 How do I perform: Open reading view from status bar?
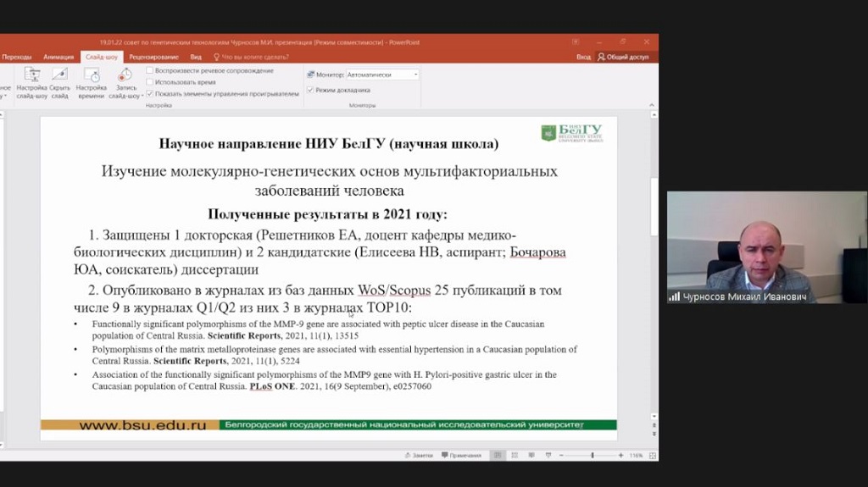[531, 455]
